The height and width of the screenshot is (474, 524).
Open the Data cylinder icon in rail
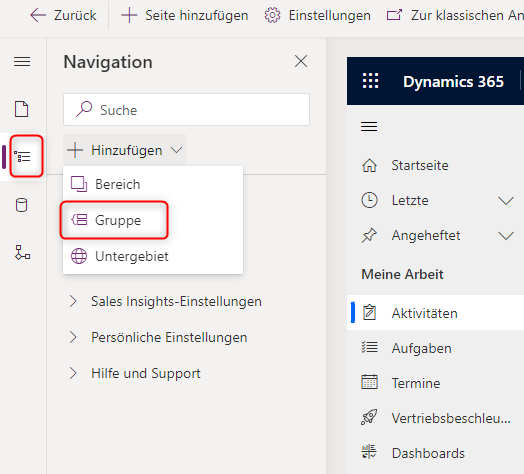pyautogui.click(x=22, y=205)
